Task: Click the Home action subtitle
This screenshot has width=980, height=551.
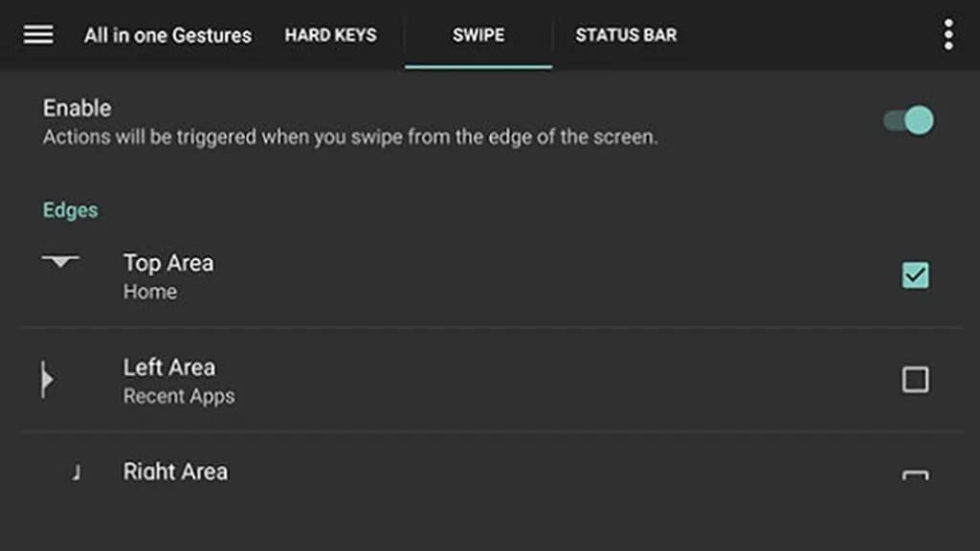Action: [x=150, y=293]
